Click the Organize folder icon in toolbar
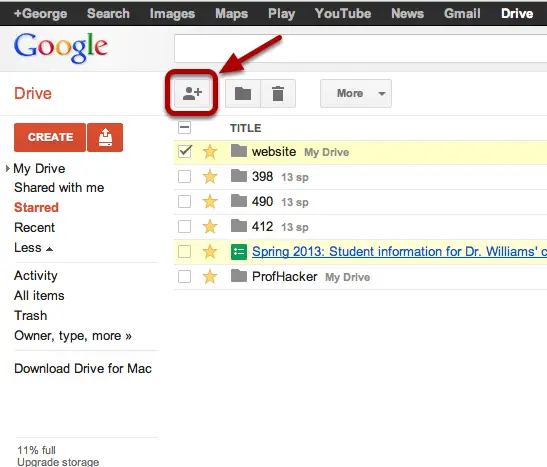The height and width of the screenshot is (467, 547). pyautogui.click(x=243, y=93)
